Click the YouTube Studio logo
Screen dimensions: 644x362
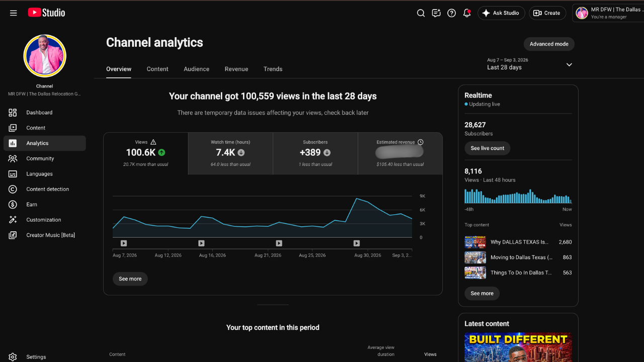click(46, 13)
